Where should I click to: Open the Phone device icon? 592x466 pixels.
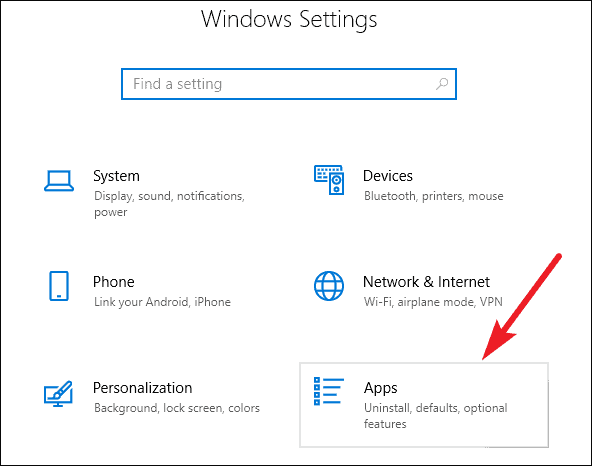coord(59,286)
